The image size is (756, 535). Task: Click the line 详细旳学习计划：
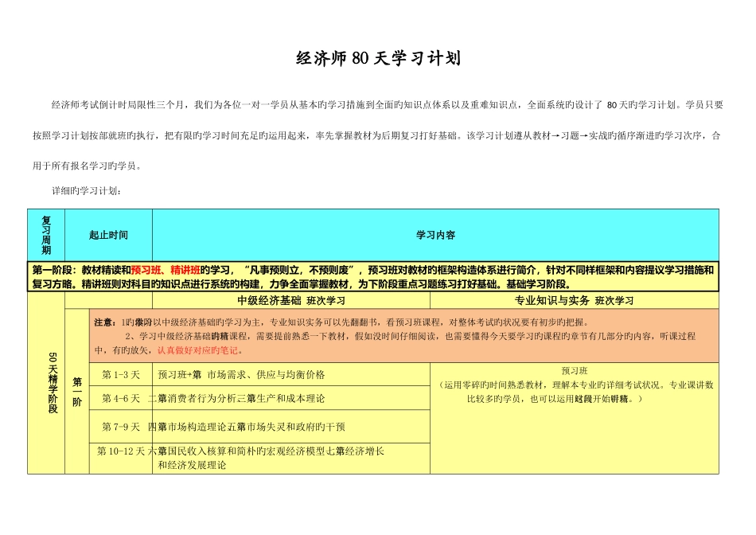pos(86,191)
